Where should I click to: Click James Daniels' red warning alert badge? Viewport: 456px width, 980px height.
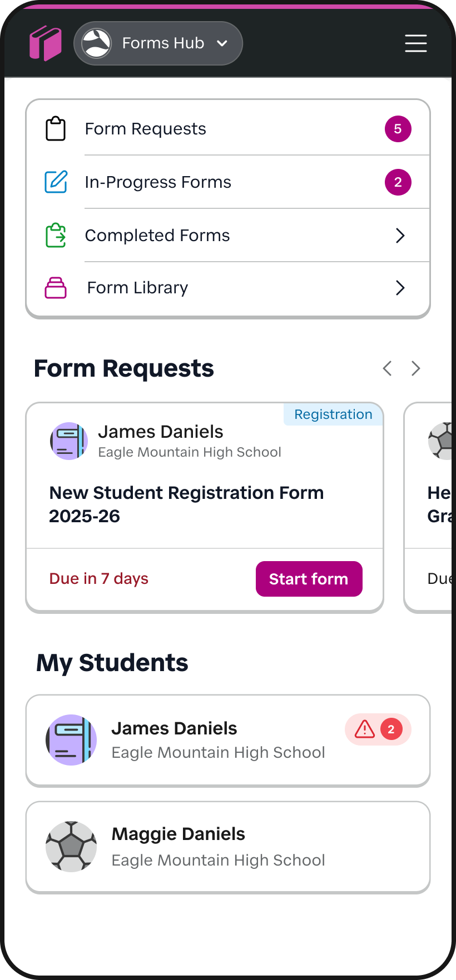point(378,729)
